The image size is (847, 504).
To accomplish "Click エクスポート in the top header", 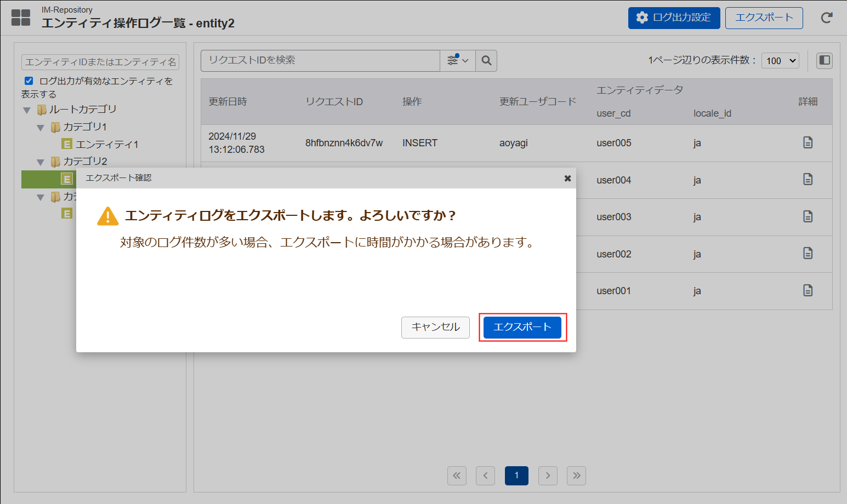I will coord(764,18).
